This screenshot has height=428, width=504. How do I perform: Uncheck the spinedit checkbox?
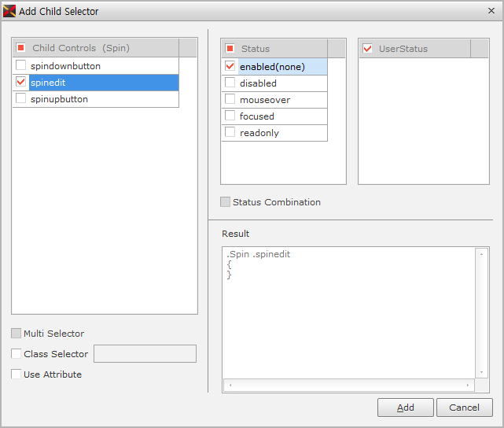[21, 83]
